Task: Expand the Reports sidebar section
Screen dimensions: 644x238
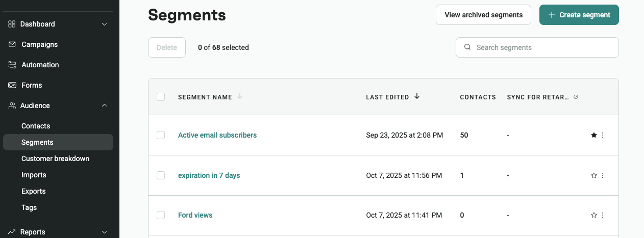Action: click(104, 232)
